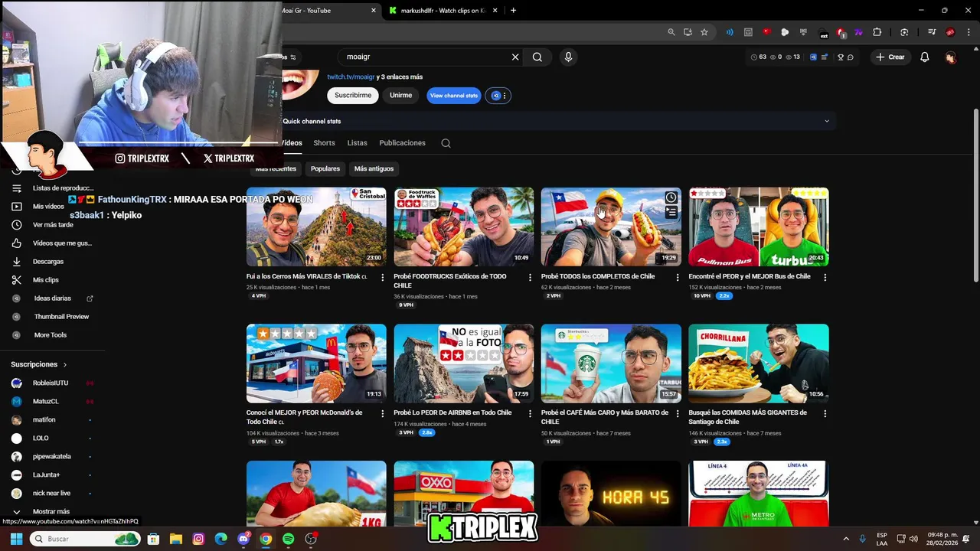
Task: Open Chrome media controls icon
Action: [932, 32]
